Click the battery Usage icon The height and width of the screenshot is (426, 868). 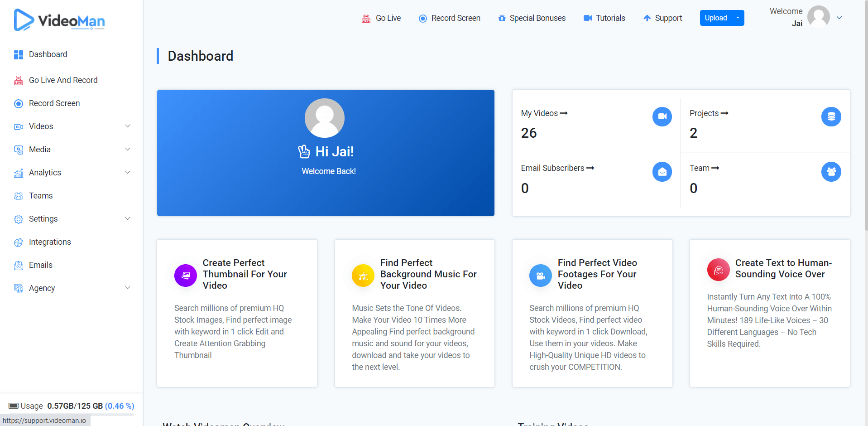tap(14, 406)
